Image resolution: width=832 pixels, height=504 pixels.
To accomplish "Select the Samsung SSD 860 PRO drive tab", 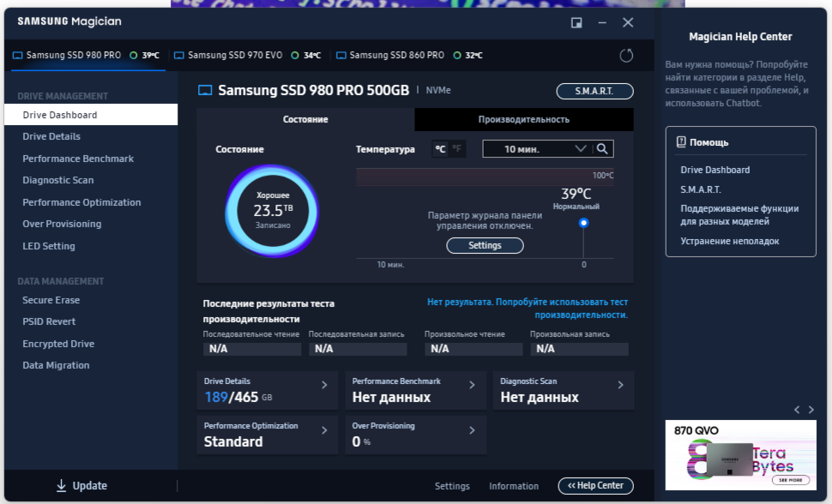I will 410,55.
